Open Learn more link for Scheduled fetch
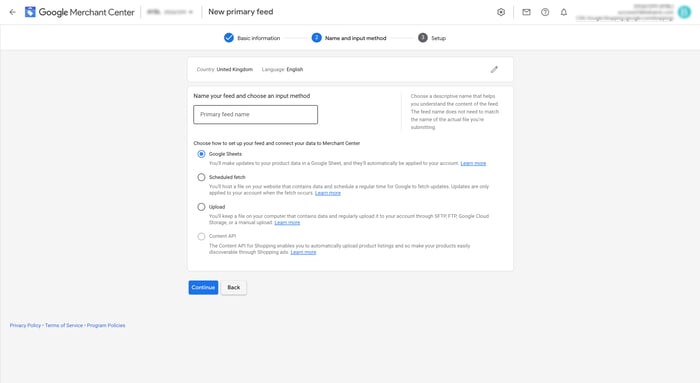Image resolution: width=700 pixels, height=383 pixels. [328, 193]
